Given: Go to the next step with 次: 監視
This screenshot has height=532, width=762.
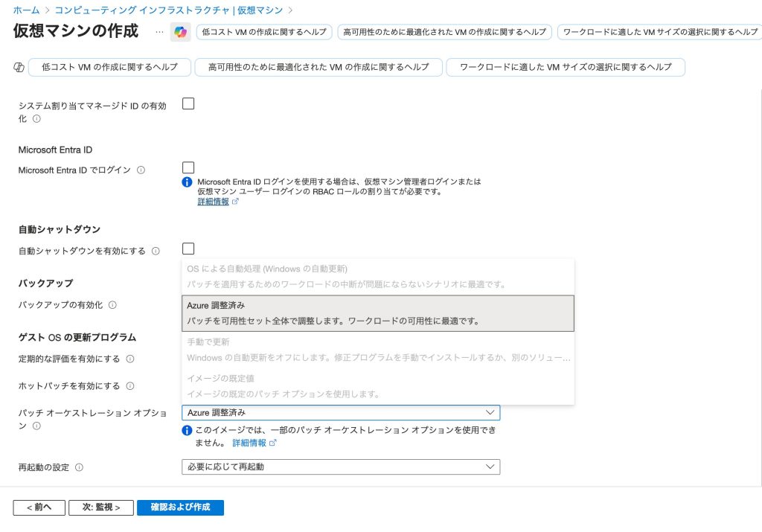Looking at the screenshot, I should (x=100, y=507).
